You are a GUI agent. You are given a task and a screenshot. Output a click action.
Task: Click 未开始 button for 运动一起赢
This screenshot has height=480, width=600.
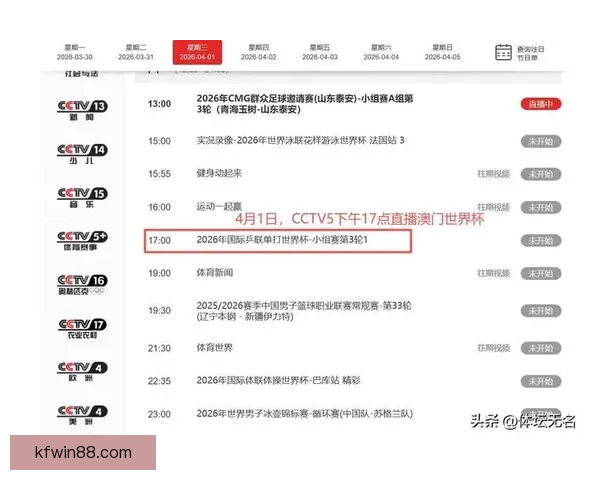tap(541, 207)
